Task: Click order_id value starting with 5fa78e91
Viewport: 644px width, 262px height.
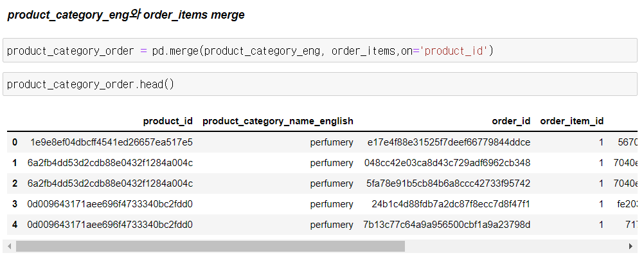Action: 448,183
